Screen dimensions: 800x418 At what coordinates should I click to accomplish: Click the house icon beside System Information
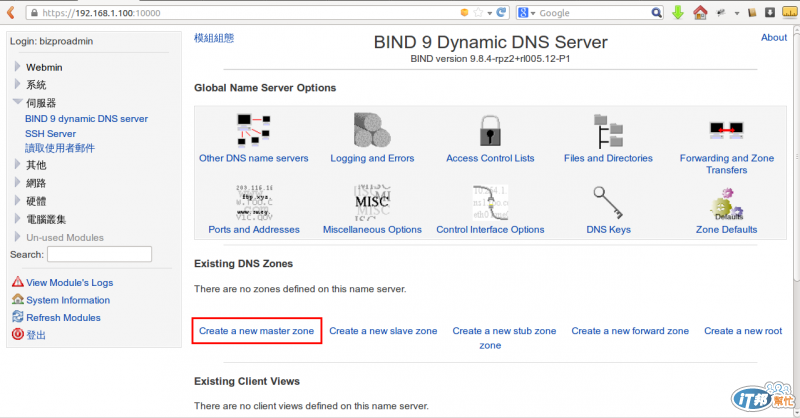click(x=18, y=299)
